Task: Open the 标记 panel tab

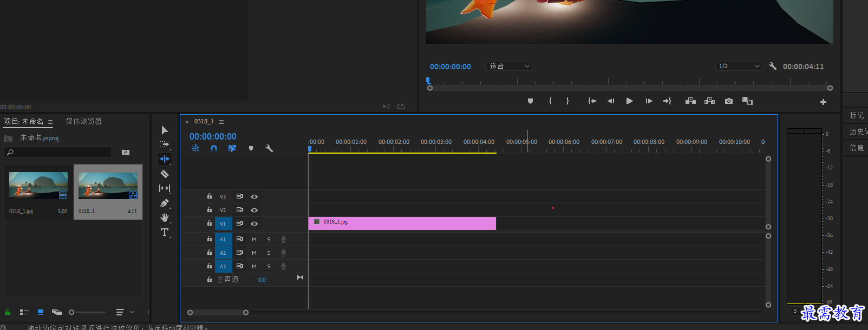Action: coord(857,115)
